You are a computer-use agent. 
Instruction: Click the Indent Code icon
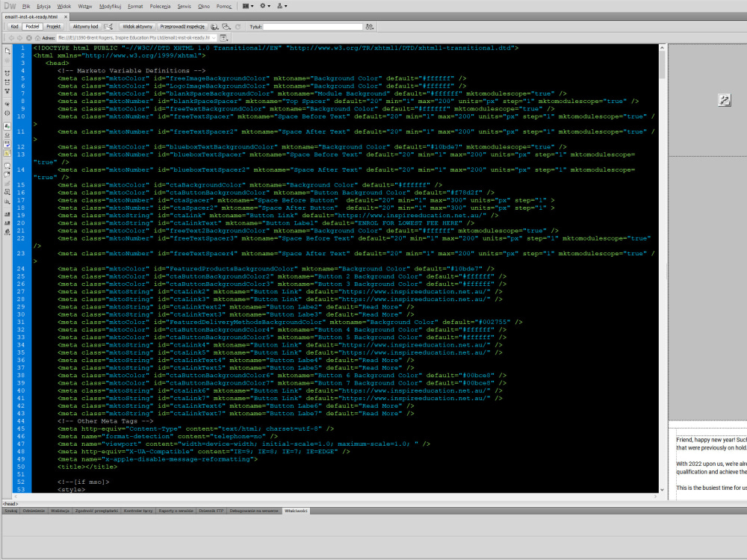[7, 214]
